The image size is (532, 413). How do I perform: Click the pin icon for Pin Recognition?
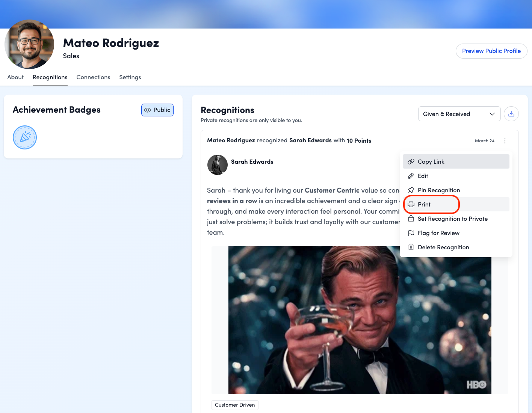click(411, 190)
